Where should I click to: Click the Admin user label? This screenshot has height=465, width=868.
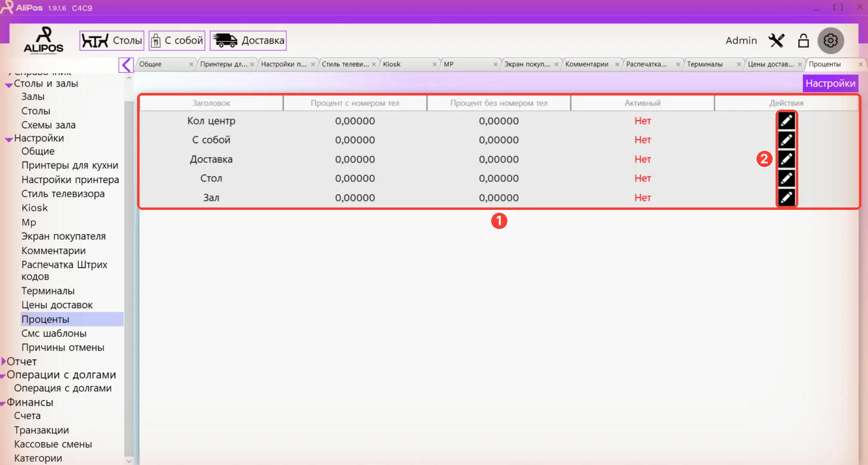[x=741, y=41]
